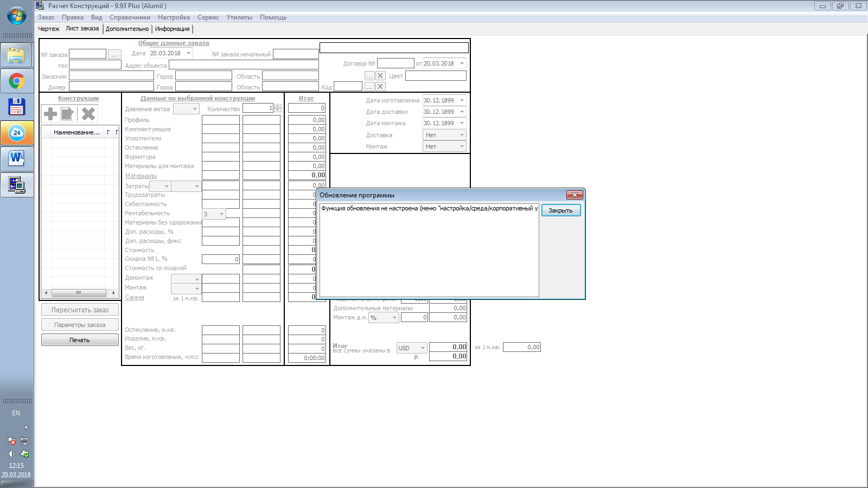Click the Адрес объекта input field

[x=244, y=65]
